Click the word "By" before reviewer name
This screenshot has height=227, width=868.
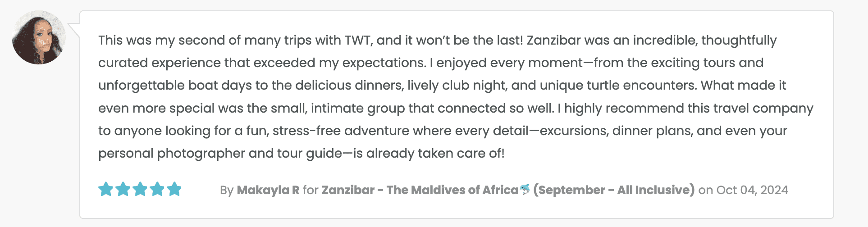(x=226, y=190)
